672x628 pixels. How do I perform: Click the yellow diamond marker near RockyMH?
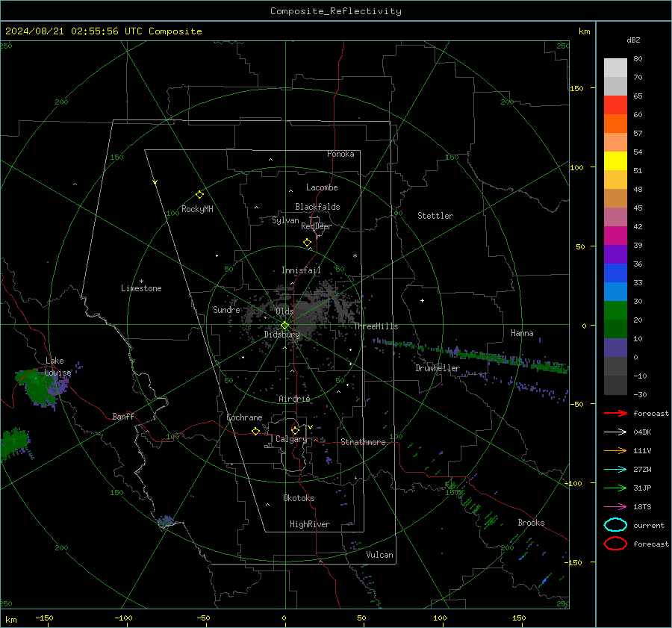[199, 195]
